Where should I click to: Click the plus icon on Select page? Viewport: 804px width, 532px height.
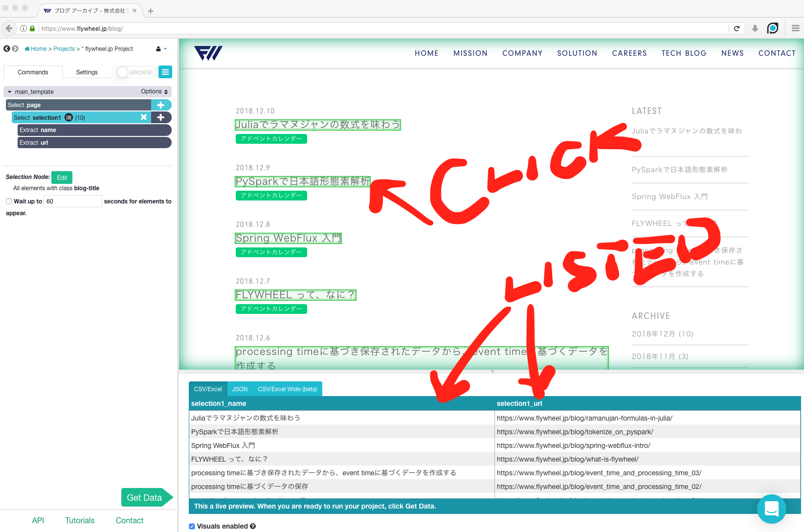pyautogui.click(x=160, y=105)
